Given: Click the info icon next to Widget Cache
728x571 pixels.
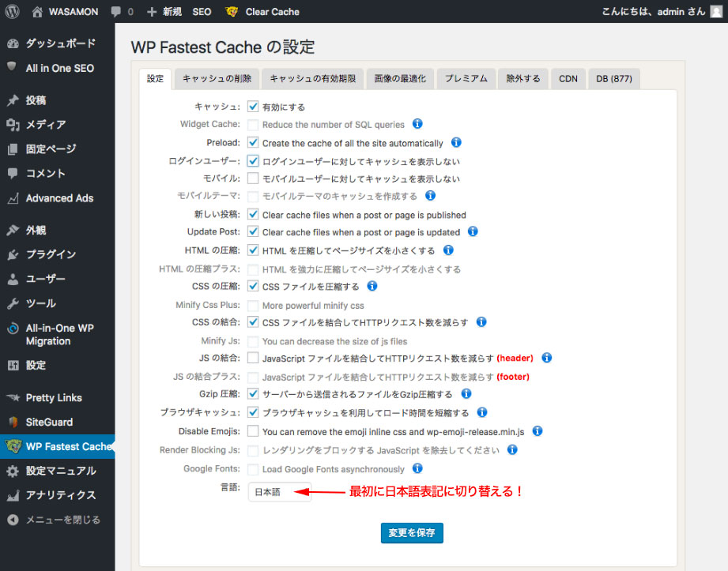Looking at the screenshot, I should (x=417, y=124).
